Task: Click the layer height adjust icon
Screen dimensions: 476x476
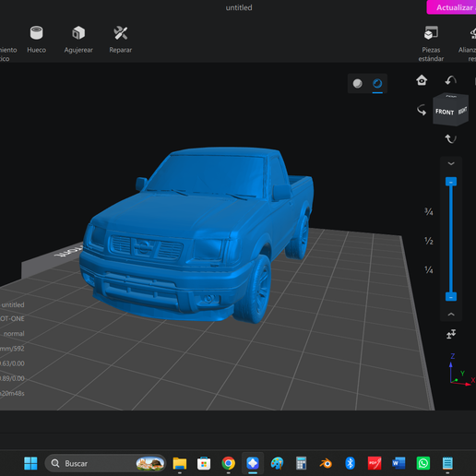Action: click(x=451, y=334)
